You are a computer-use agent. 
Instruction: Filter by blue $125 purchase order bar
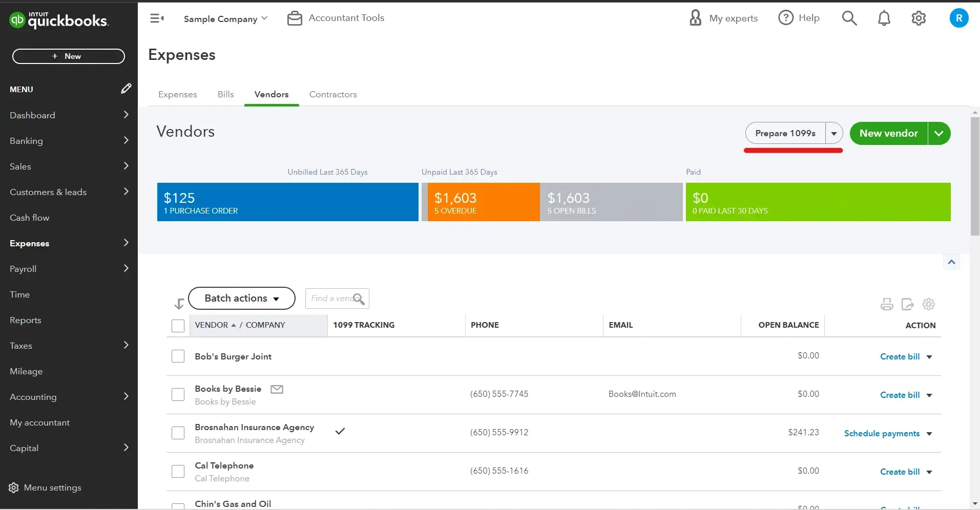(x=288, y=202)
